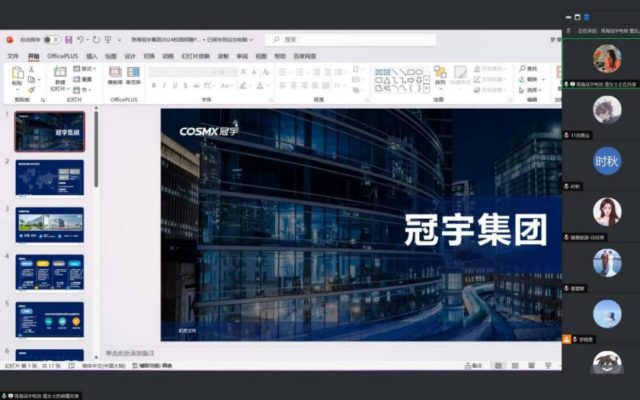Click the Format Painter brush icon
Viewport: 640px width, 400px height.
pos(30,89)
